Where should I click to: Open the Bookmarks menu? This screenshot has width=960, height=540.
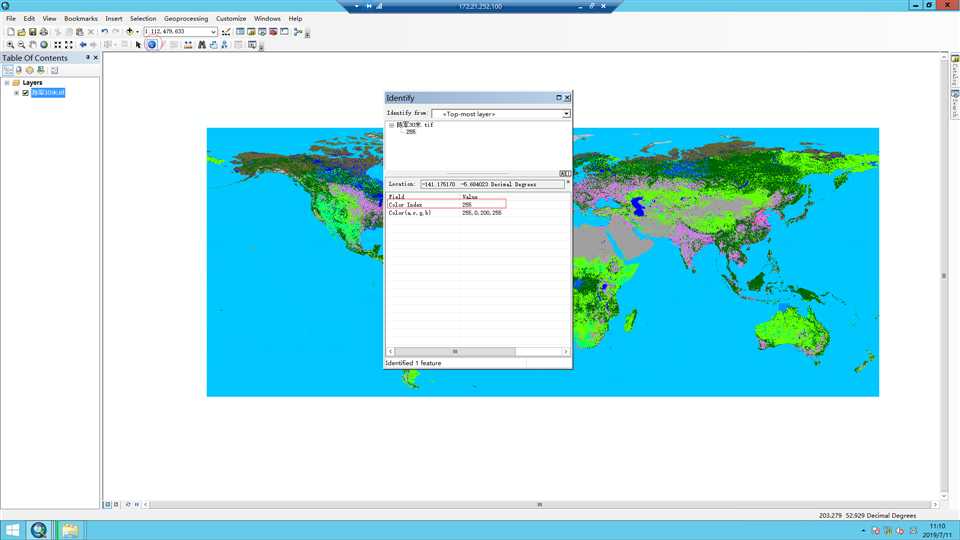point(81,18)
